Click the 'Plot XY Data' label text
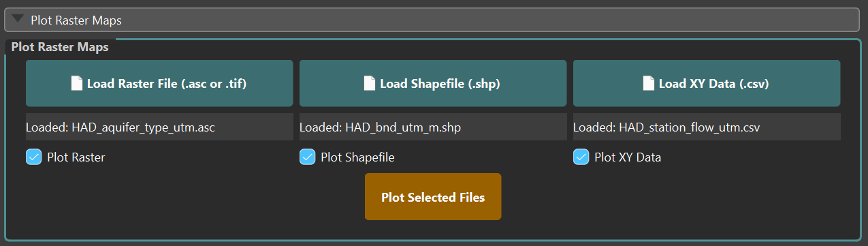This screenshot has height=246, width=868. 628,157
